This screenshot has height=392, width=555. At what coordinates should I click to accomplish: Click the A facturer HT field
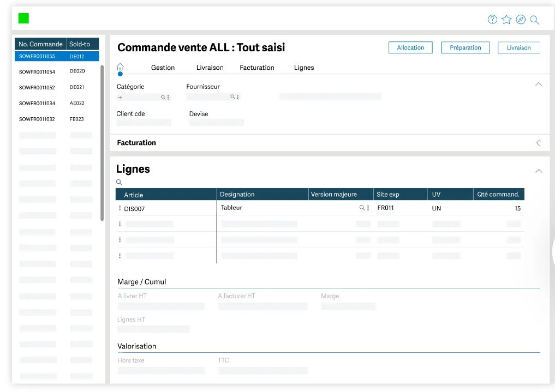(262, 306)
